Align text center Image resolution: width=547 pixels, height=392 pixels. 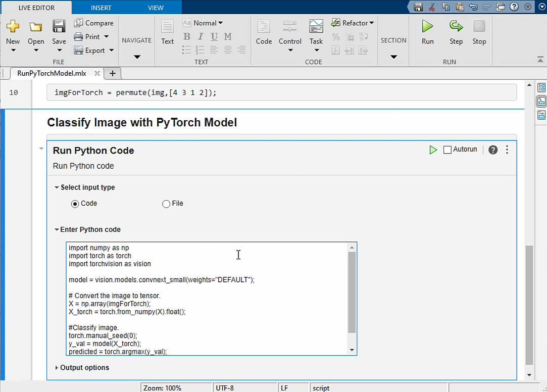coord(228,50)
